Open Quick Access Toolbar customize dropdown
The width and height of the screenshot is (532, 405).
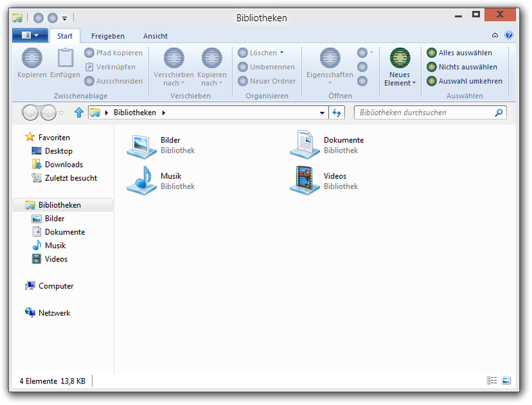click(x=65, y=18)
